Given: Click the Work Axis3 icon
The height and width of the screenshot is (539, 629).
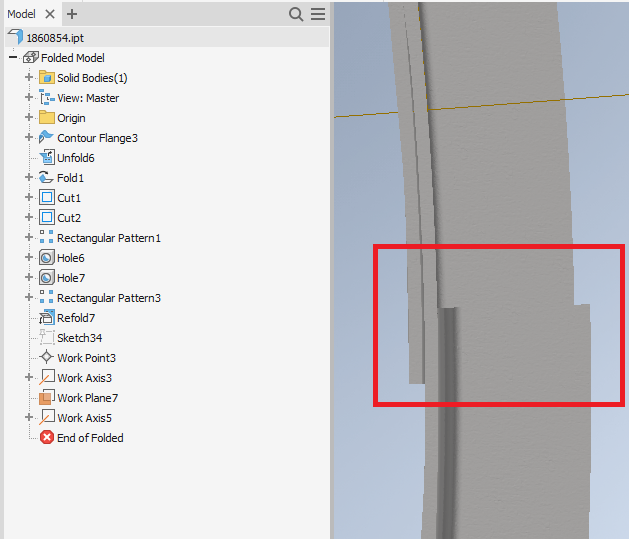Looking at the screenshot, I should point(47,377).
